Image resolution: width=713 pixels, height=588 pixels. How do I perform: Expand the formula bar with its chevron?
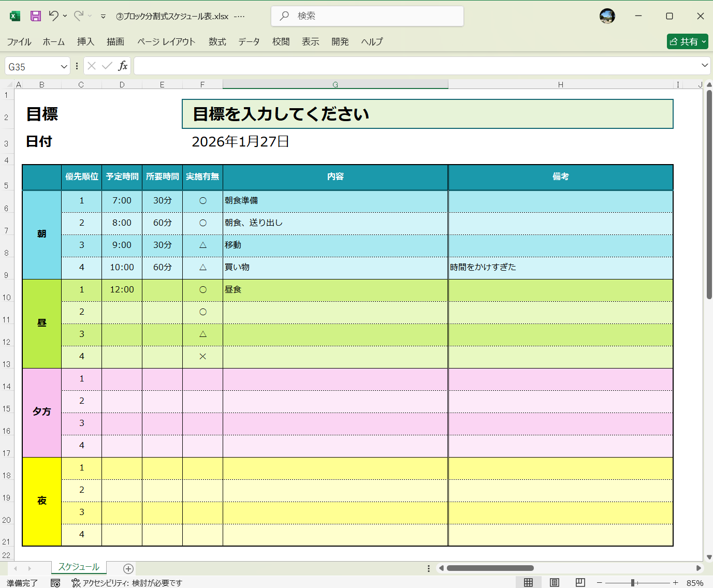pos(705,66)
